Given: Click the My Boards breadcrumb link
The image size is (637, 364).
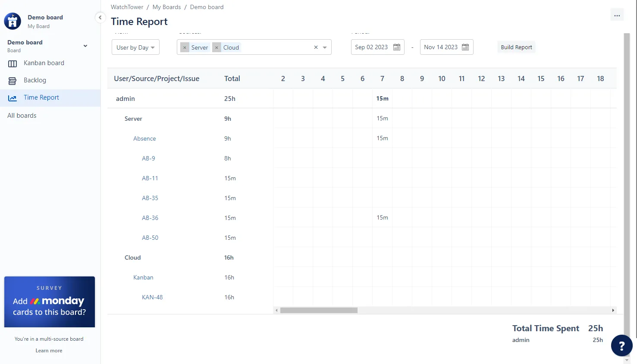Looking at the screenshot, I should click(166, 7).
